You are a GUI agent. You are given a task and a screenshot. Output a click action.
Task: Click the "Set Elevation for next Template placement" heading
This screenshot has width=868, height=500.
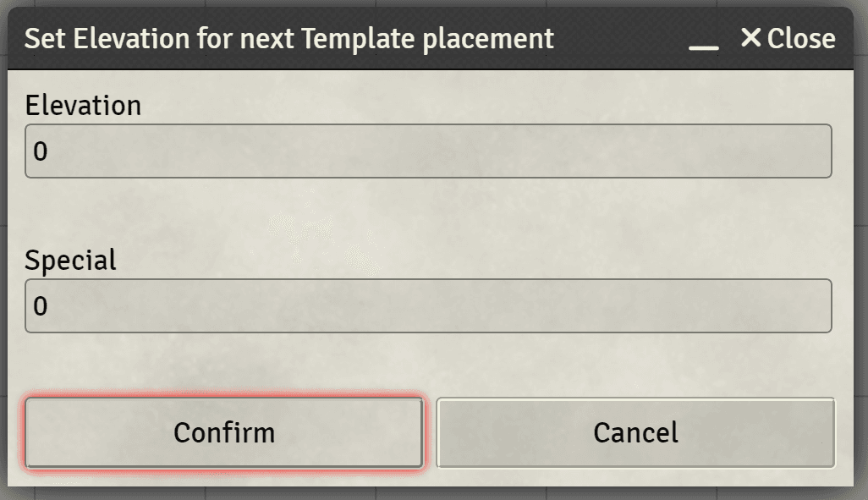click(x=289, y=39)
